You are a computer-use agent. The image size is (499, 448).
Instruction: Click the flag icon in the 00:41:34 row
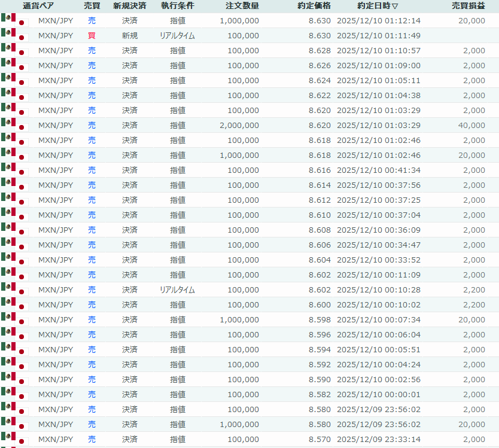pos(14,170)
